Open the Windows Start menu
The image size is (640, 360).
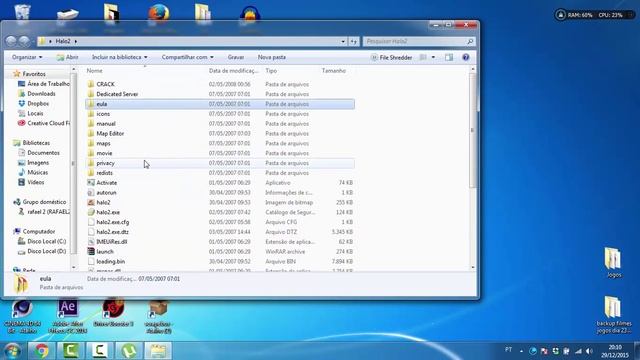pos(12,351)
